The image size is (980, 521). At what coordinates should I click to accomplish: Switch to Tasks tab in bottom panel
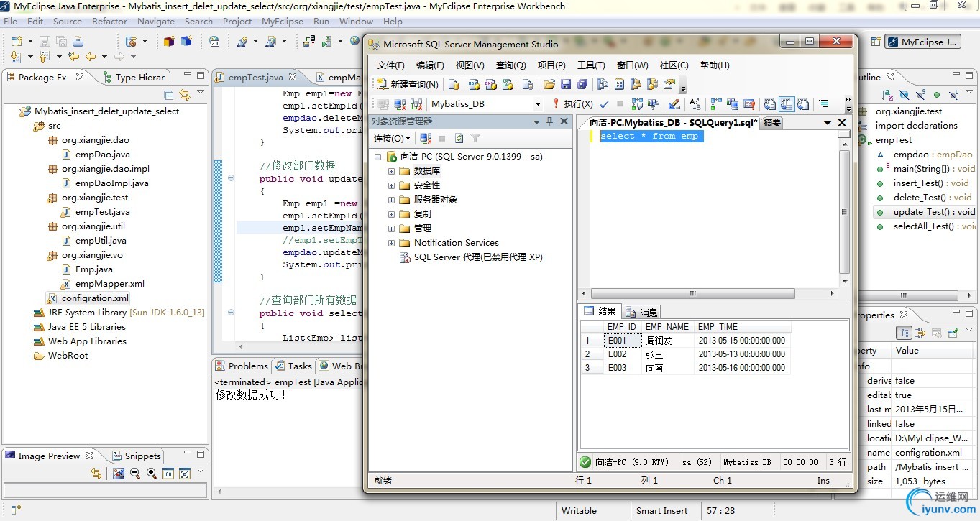tap(293, 366)
